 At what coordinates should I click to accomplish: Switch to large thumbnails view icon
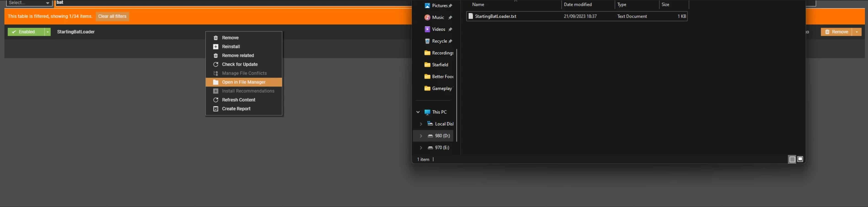800,159
